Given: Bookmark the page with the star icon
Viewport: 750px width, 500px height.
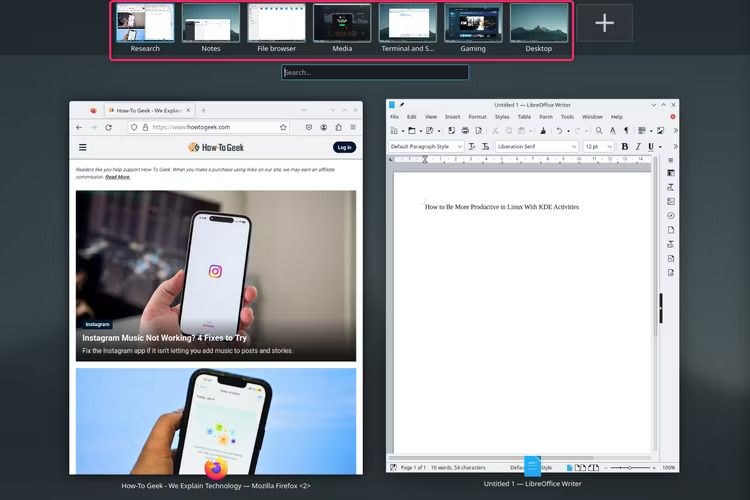Looking at the screenshot, I should [283, 127].
